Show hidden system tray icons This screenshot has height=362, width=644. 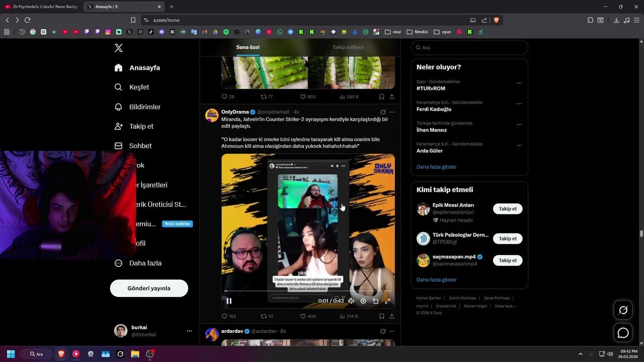click(x=580, y=354)
